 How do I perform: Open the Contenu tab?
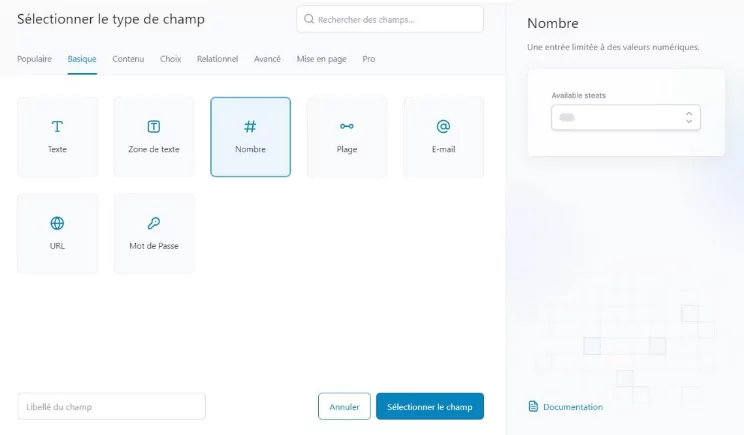click(x=128, y=59)
